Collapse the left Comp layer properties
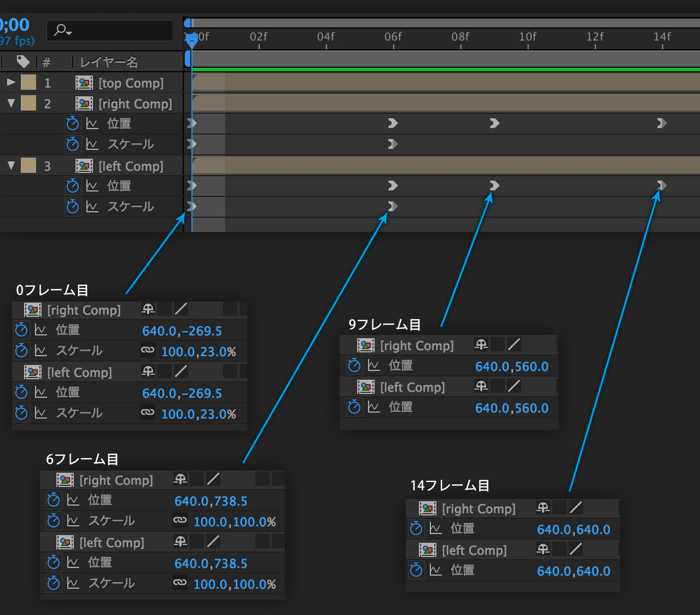 point(10,166)
